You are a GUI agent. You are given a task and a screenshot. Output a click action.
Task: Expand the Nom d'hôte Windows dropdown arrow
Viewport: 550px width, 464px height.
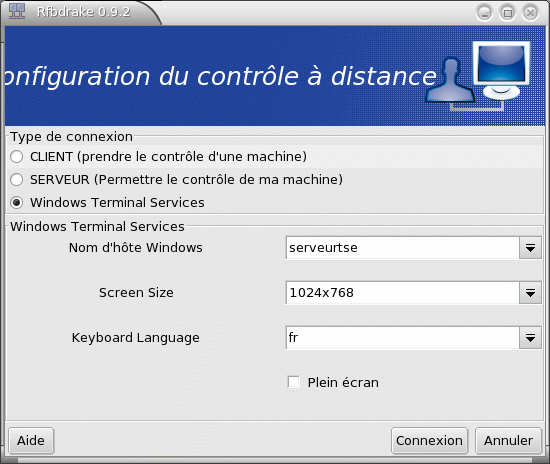pyautogui.click(x=530, y=248)
